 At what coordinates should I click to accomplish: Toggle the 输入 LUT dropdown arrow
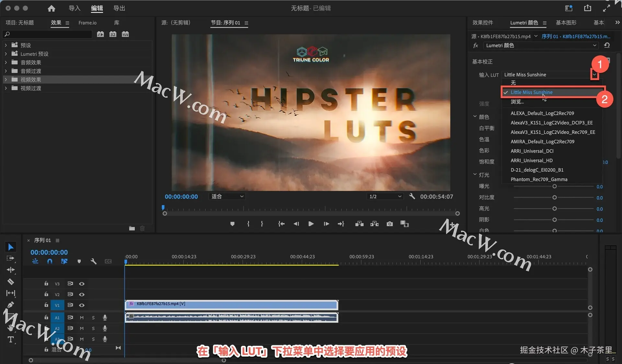click(594, 74)
